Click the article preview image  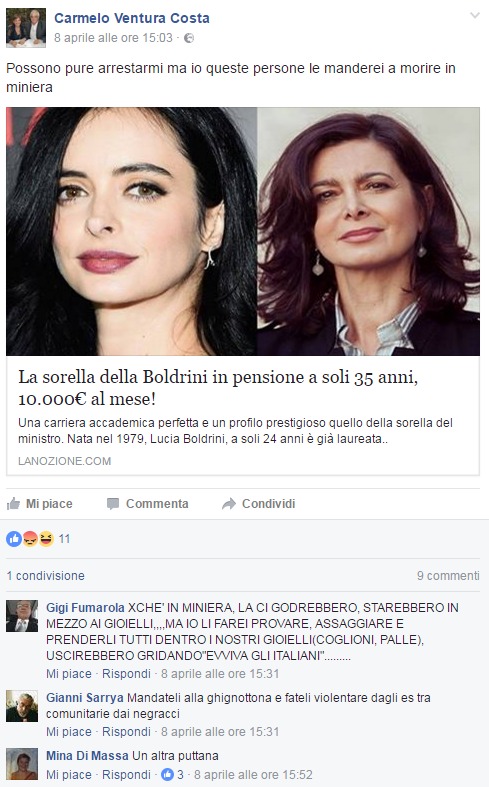[243, 231]
